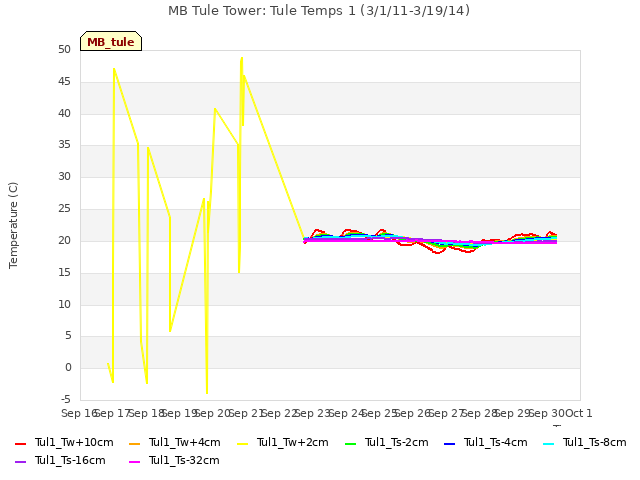Click the red Tul1_Tw+10cm legend swatch
Screen dimensions: 640x480
[x=20, y=443]
